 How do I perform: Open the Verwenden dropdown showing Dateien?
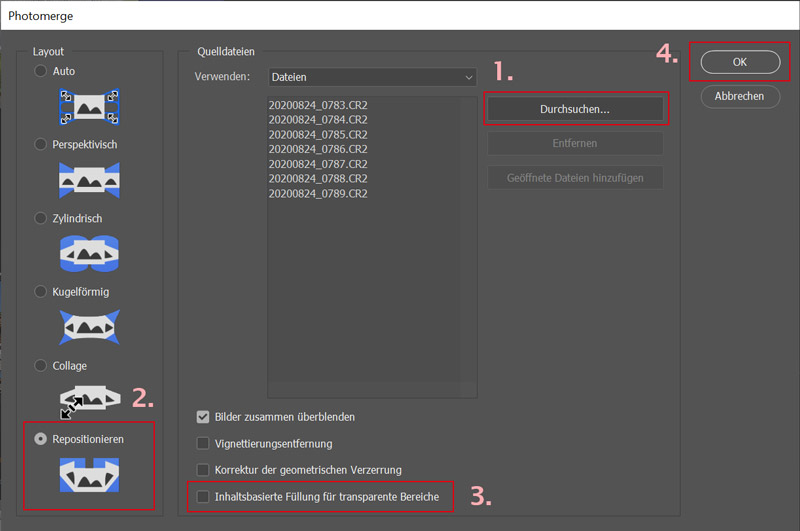point(372,77)
